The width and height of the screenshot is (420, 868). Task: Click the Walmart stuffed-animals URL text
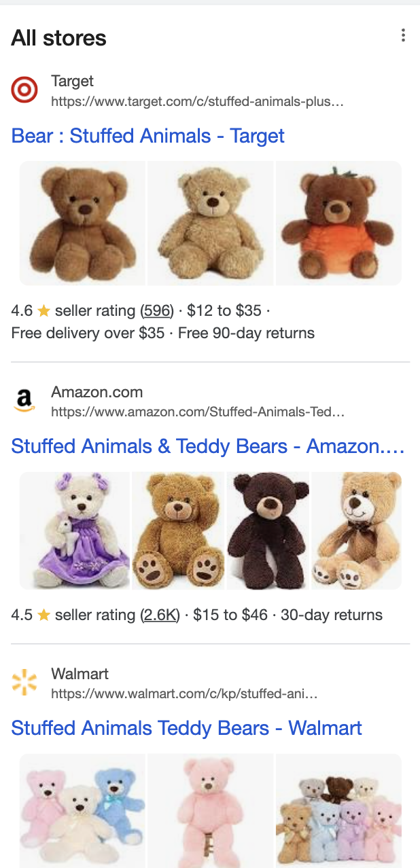184,694
